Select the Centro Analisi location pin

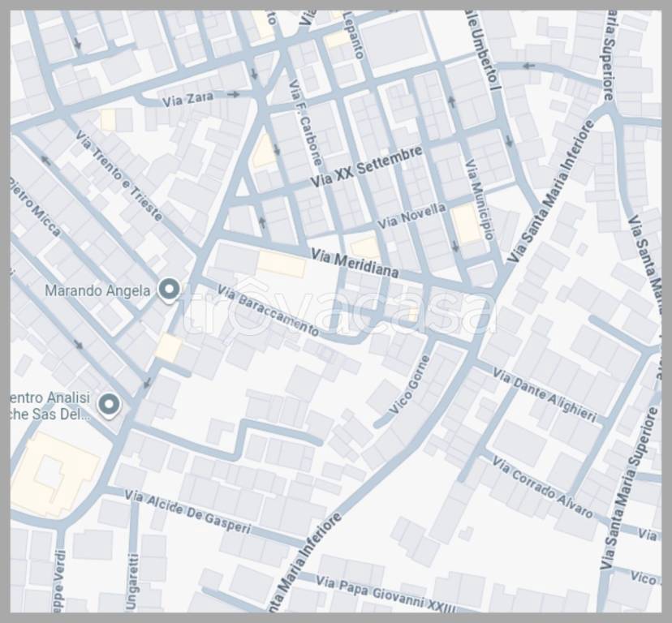(109, 404)
